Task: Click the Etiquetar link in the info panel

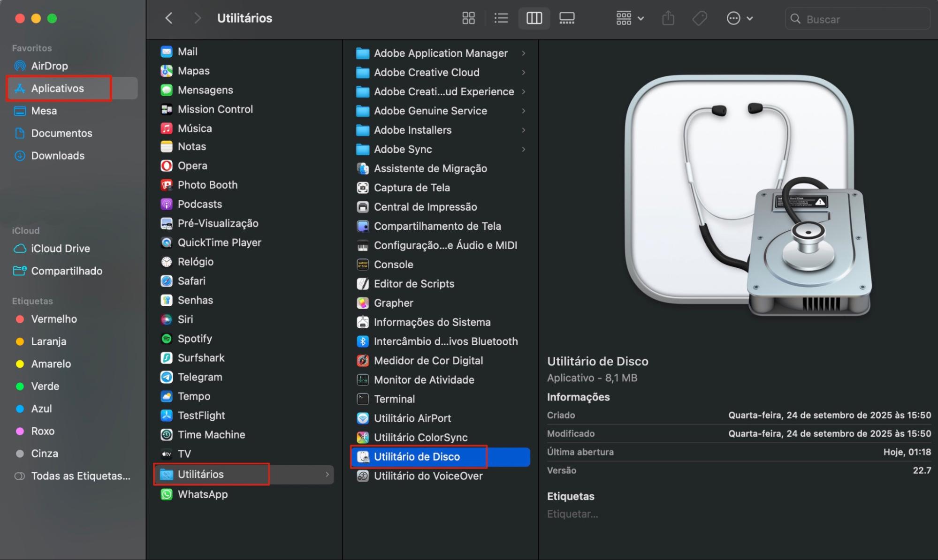Action: 572,514
